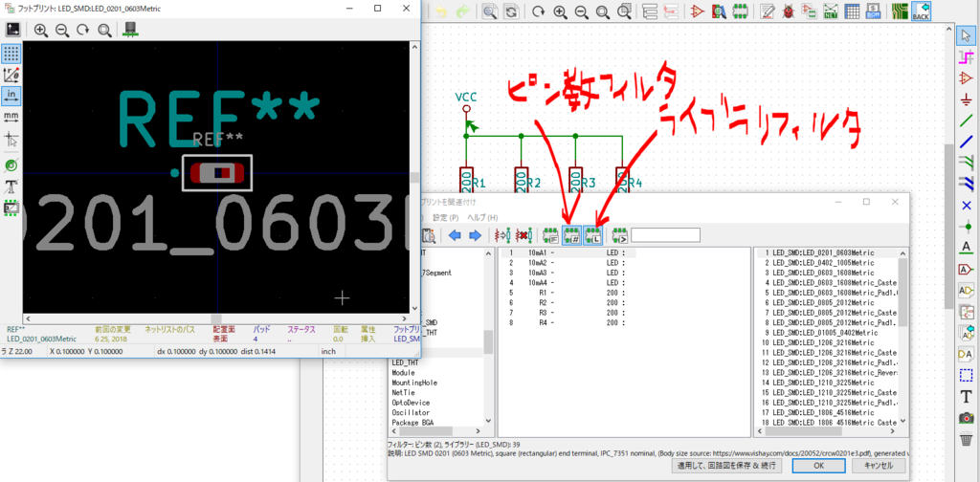Toggle edge outline mode in the footprint viewer
The height and width of the screenshot is (482, 980).
(x=11, y=208)
